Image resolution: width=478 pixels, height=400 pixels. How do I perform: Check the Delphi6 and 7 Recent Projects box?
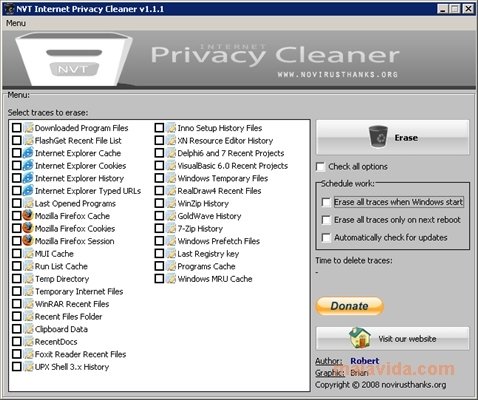[159, 153]
